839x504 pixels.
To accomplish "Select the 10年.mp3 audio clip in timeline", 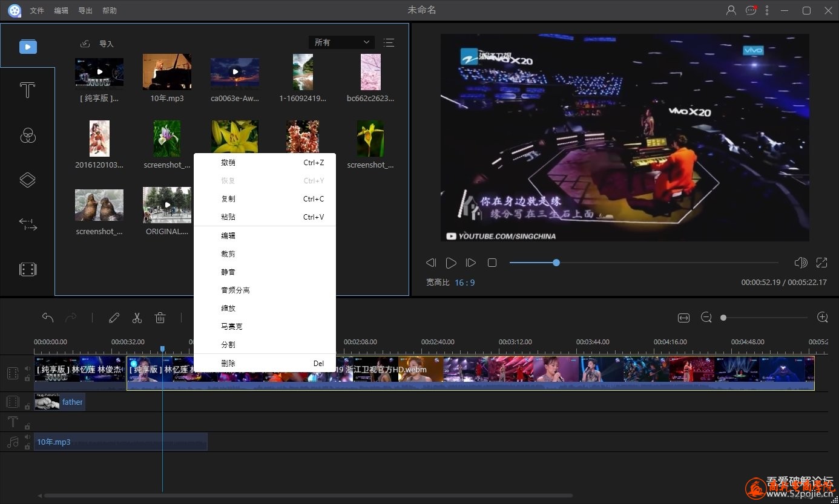I will click(120, 442).
